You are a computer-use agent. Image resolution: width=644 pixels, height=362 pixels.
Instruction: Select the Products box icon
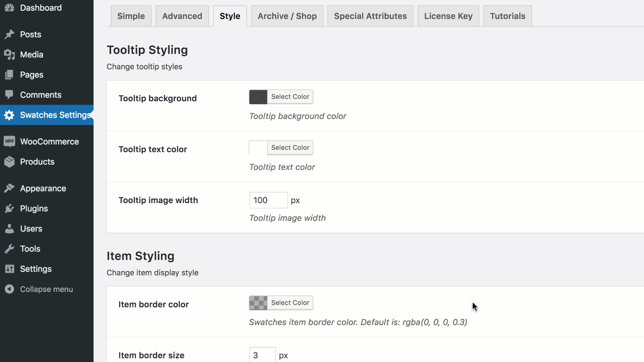[x=9, y=162]
